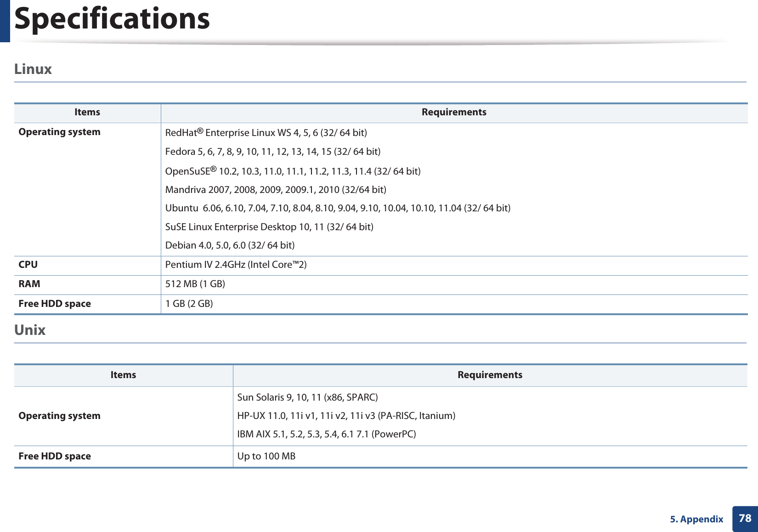The width and height of the screenshot is (758, 532).
Task: Click the Fedora versions line
Action: (x=273, y=152)
